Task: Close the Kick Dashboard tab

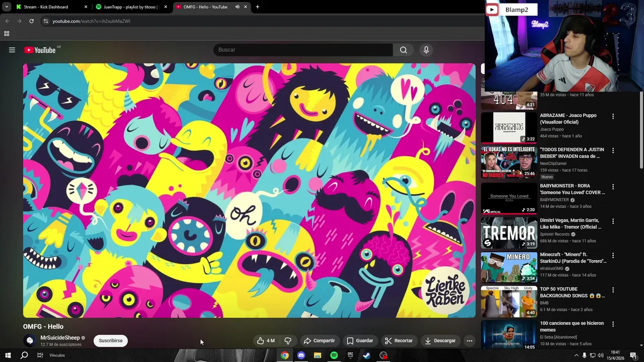Action: coord(86,7)
